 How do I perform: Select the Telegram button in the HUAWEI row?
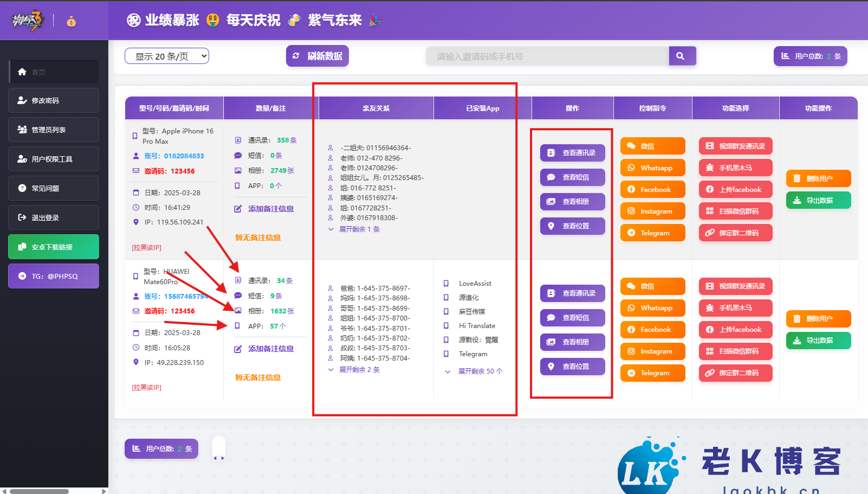click(652, 373)
